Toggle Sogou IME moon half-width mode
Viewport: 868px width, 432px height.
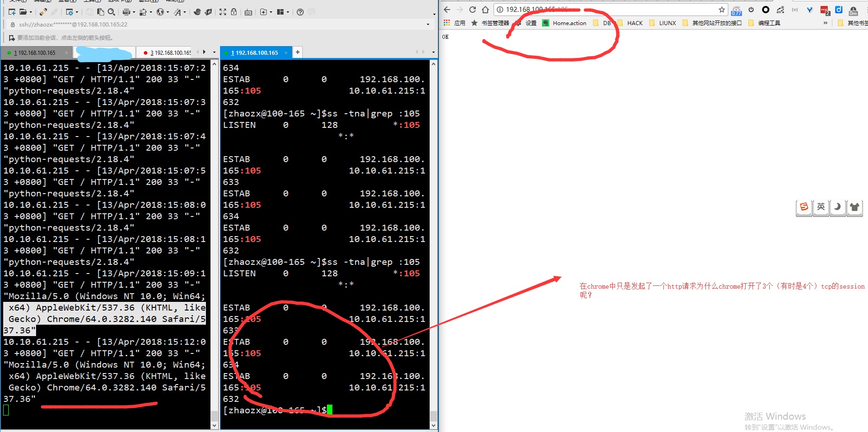point(837,207)
